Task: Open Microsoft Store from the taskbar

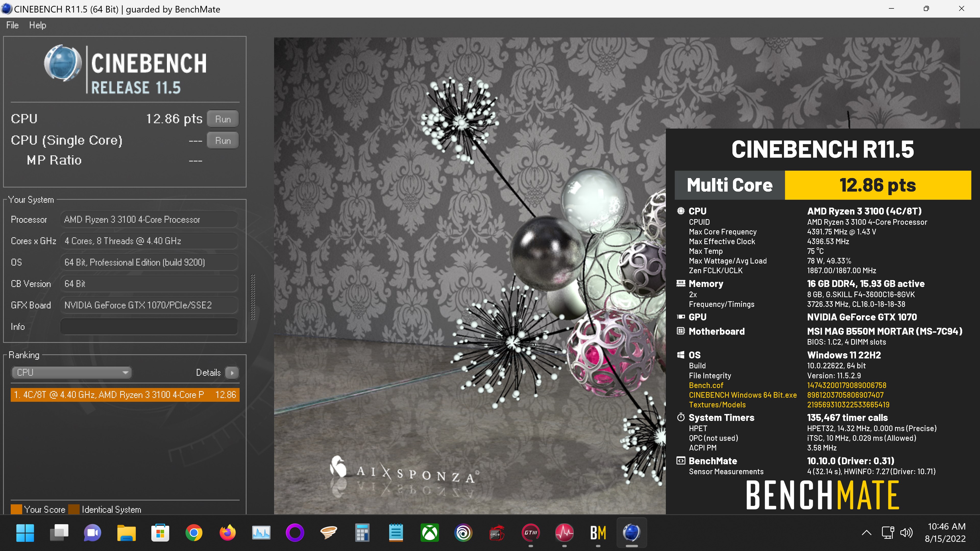Action: coord(160,533)
